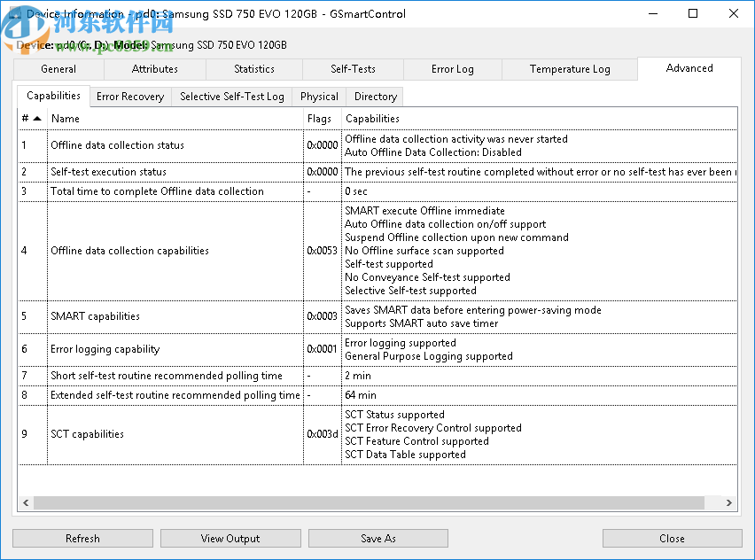Image resolution: width=755 pixels, height=560 pixels.
Task: Click the Refresh button
Action: [82, 538]
